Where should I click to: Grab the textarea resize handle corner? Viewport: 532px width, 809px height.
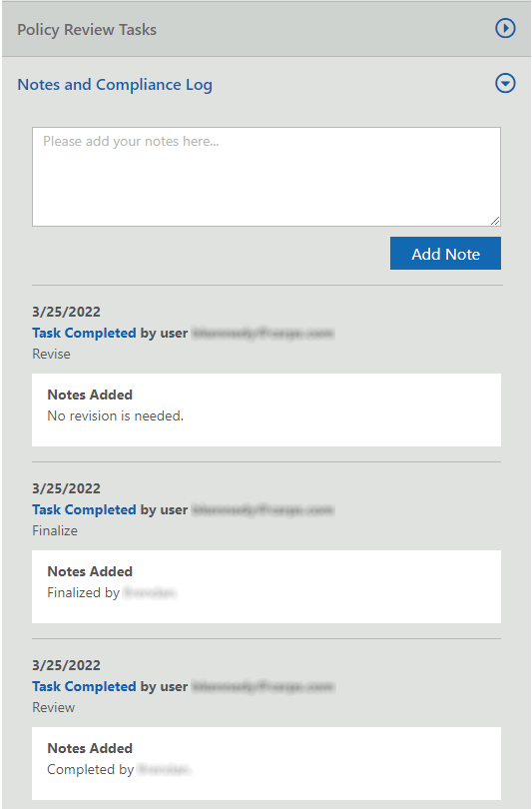495,221
